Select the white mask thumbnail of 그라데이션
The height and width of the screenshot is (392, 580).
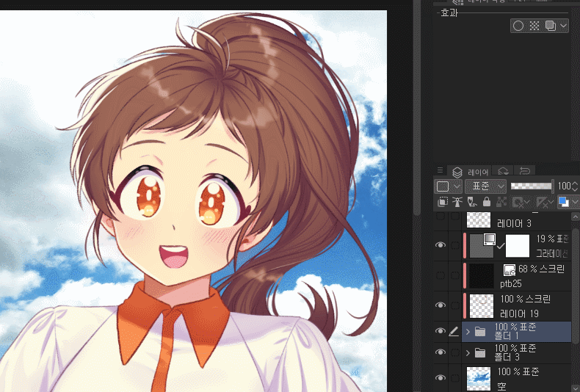point(517,246)
